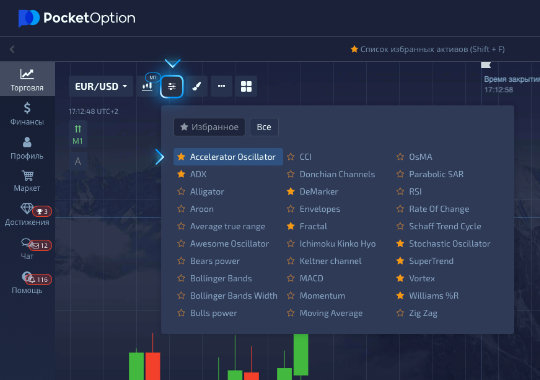Open Финансы dollar section in sidebar
This screenshot has height=380, width=540.
(x=27, y=114)
